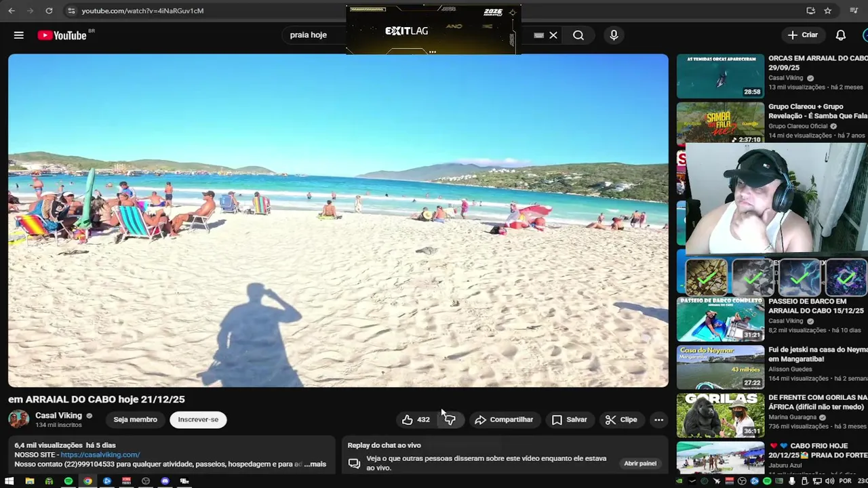Click system tray microphone icon

click(791, 481)
